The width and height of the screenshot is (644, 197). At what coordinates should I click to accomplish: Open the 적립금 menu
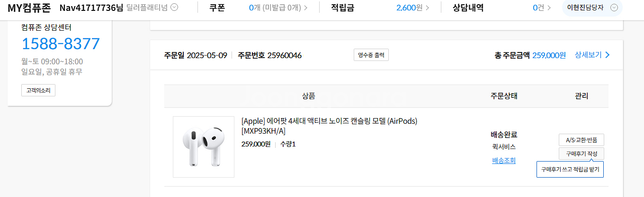[342, 8]
